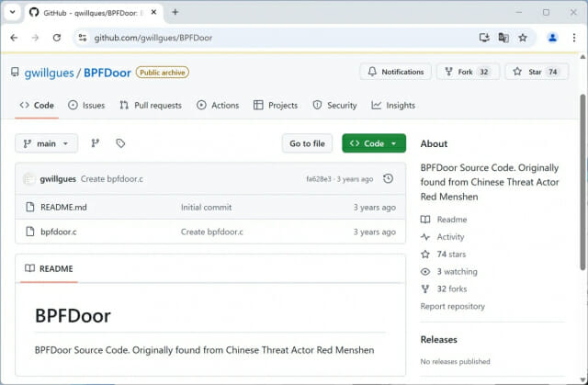Expand the tab search chevron
Screen dimensions: 588x385
point(15,13)
